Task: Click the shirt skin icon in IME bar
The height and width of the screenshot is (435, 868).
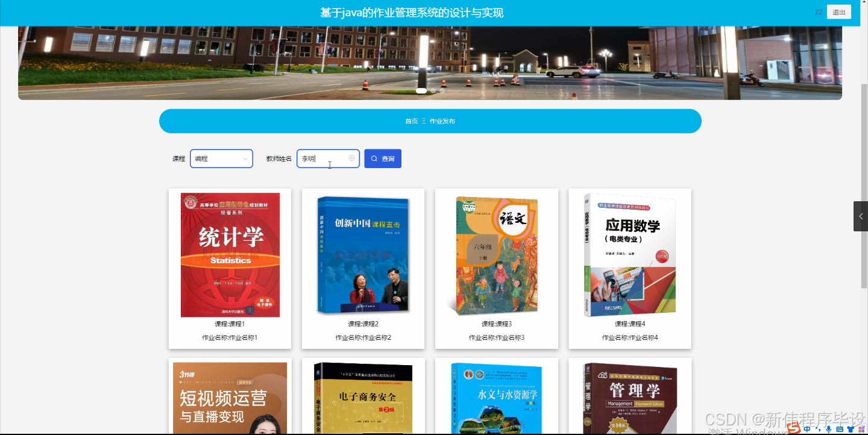Action: 851,429
